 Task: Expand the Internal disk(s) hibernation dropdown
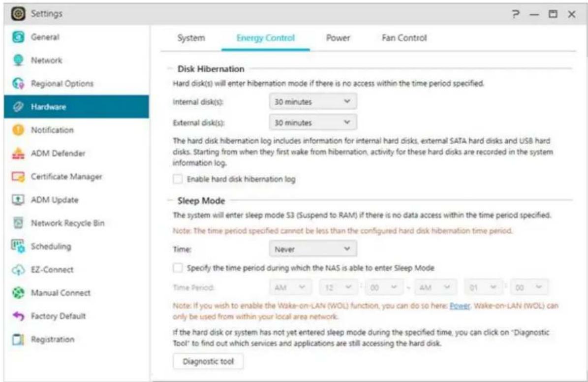coord(312,101)
